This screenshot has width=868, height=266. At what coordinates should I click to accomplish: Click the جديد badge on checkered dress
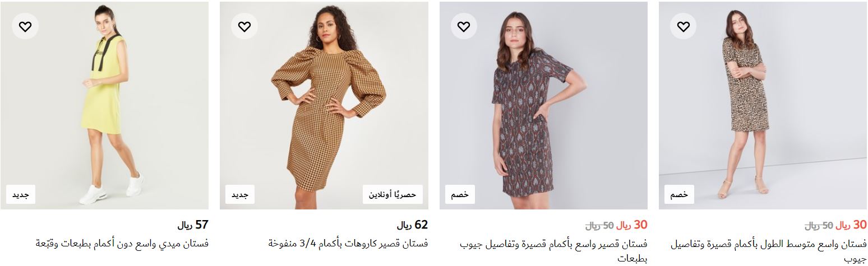240,194
